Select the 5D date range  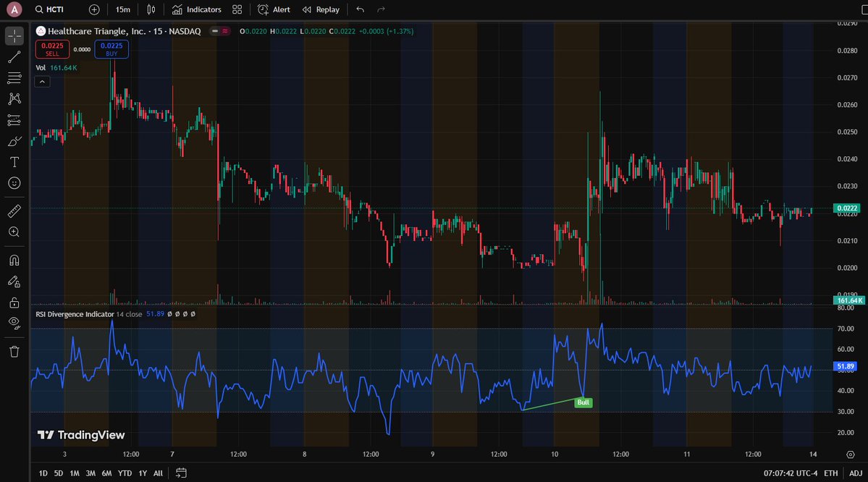58,473
